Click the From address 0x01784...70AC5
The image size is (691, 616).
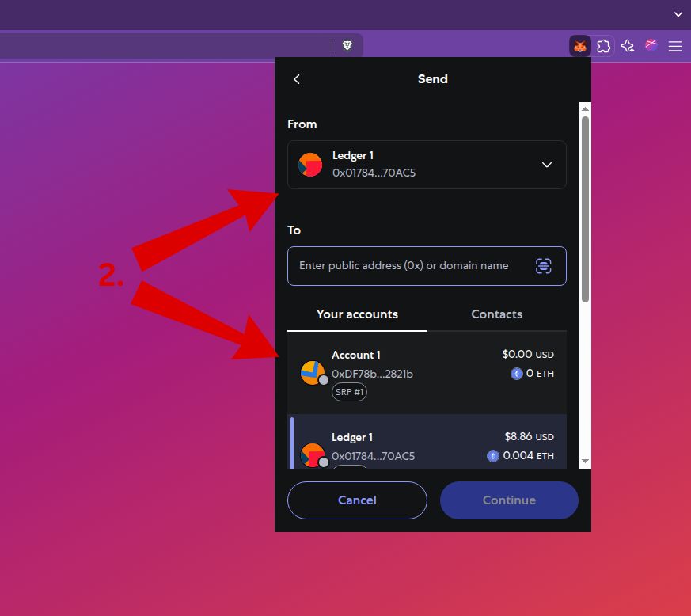(374, 173)
